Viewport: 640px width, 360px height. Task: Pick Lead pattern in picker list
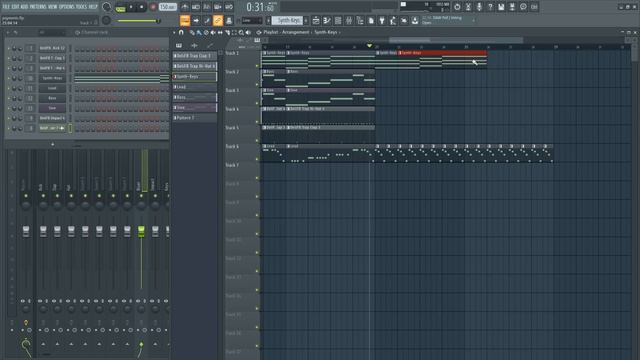[195, 87]
